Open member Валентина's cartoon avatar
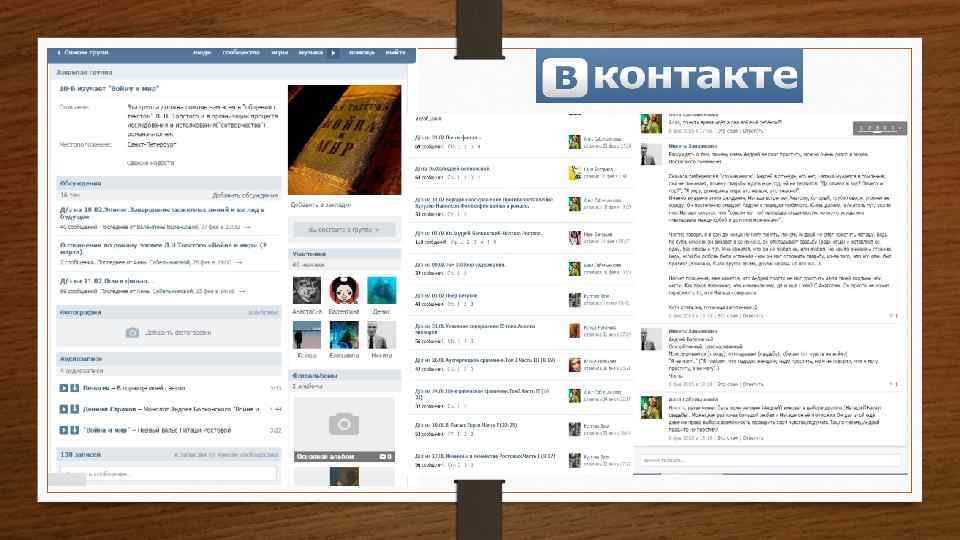Screen dimensions: 960x540 (344, 290)
